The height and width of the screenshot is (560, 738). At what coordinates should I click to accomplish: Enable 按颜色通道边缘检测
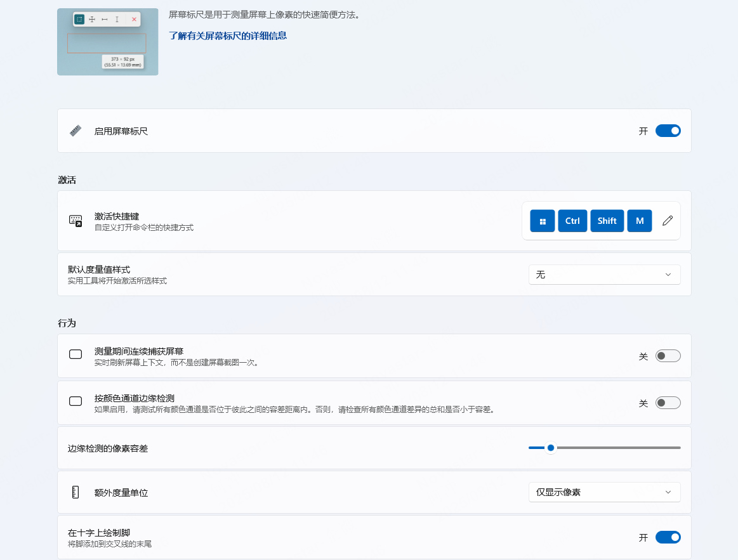pos(668,402)
